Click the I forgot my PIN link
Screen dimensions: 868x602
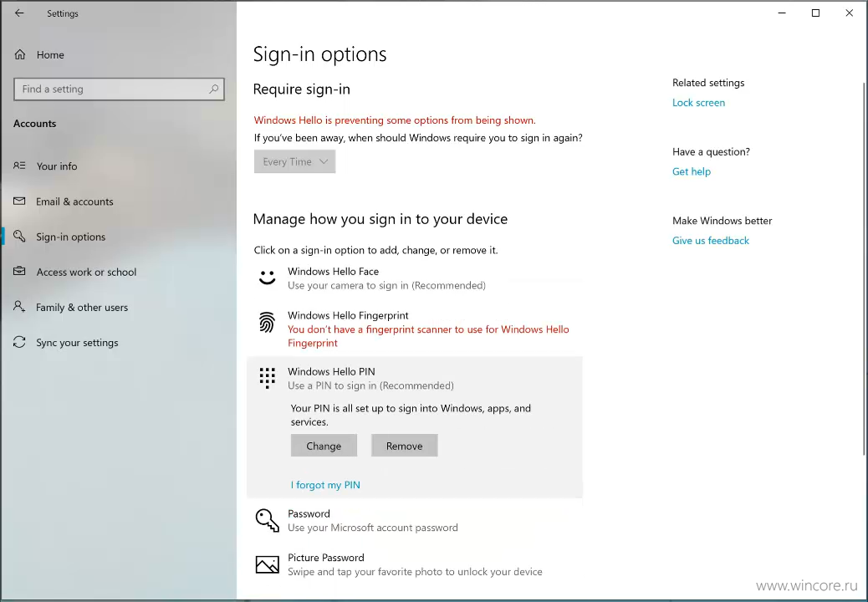click(325, 485)
